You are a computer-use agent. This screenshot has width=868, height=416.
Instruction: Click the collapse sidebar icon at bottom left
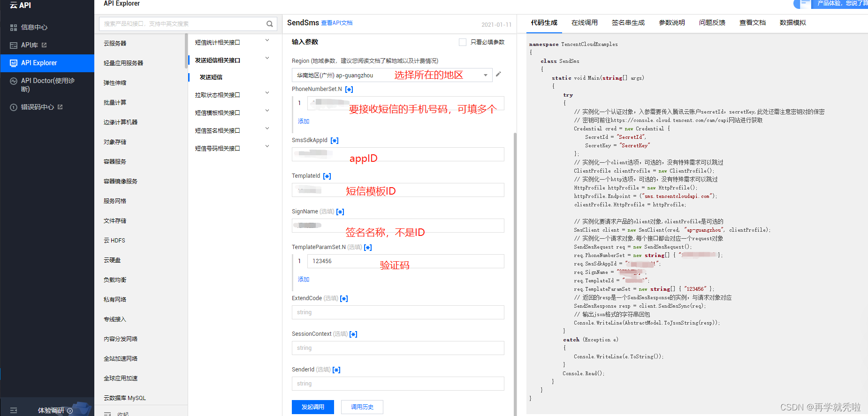(14, 410)
